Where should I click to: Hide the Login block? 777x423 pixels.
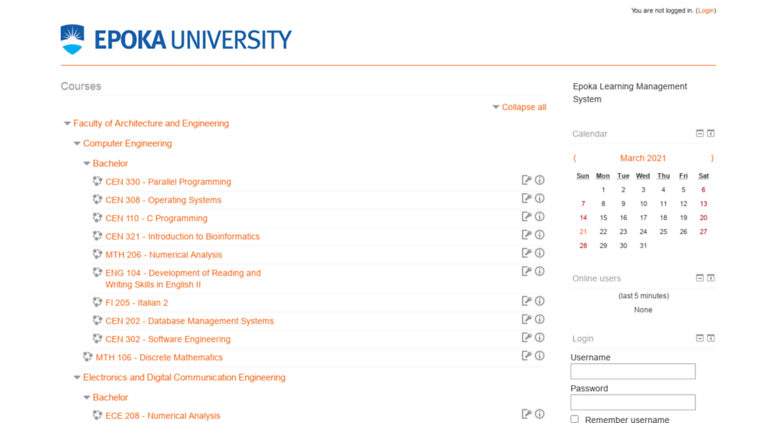tap(700, 338)
